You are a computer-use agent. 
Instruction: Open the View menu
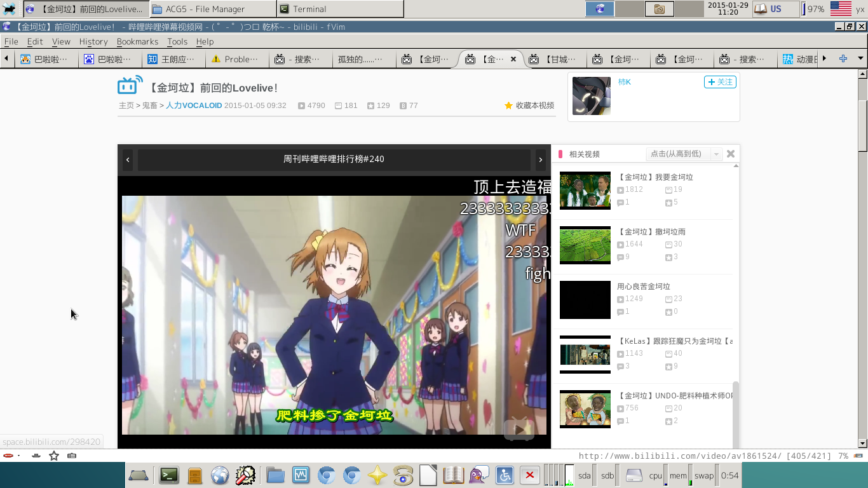point(61,41)
